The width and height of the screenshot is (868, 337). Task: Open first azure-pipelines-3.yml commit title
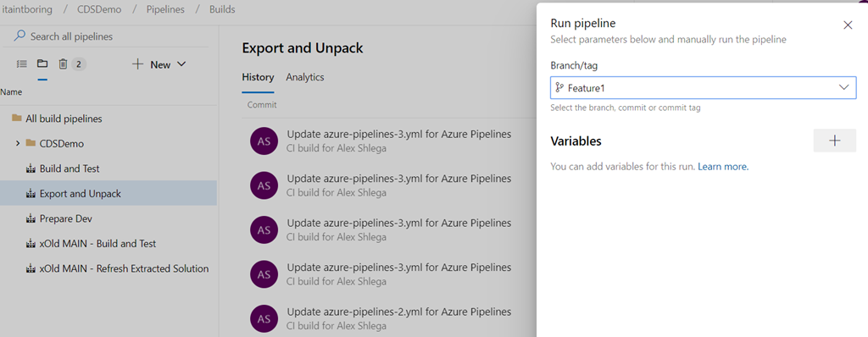tap(398, 134)
